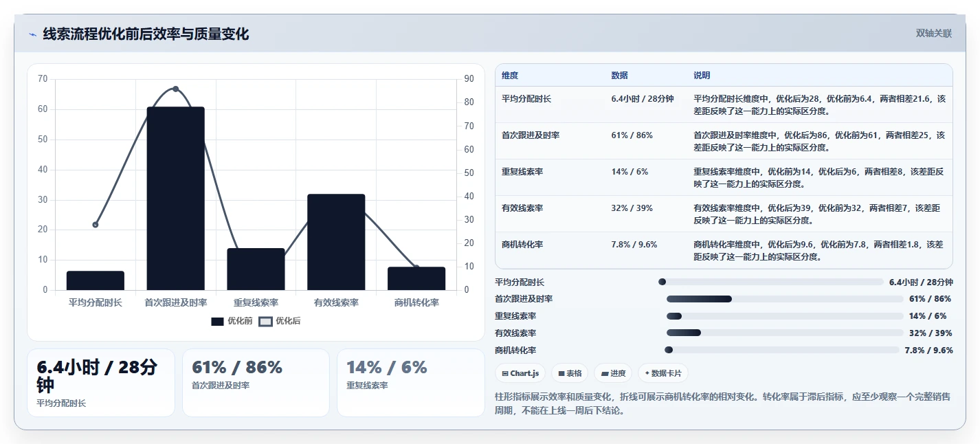Click the 32% / 39% progress value
The height and width of the screenshot is (444, 980).
click(x=931, y=333)
